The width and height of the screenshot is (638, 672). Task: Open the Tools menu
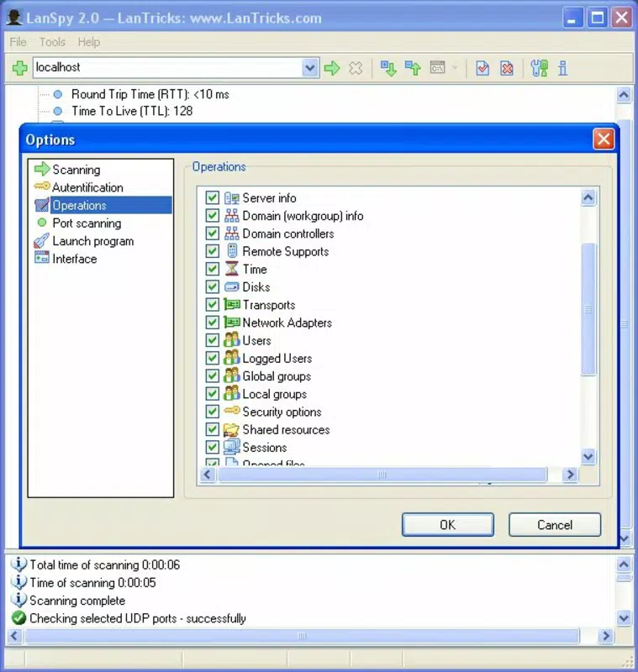tap(52, 42)
